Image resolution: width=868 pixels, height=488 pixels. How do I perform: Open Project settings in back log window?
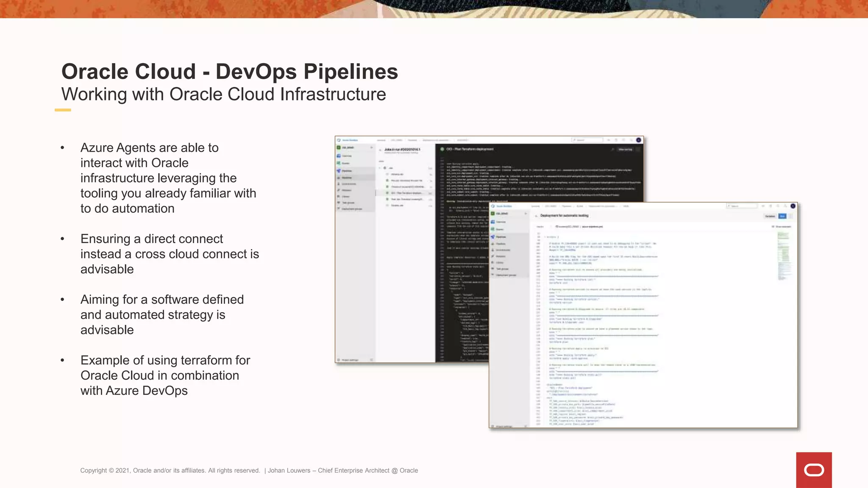point(348,360)
